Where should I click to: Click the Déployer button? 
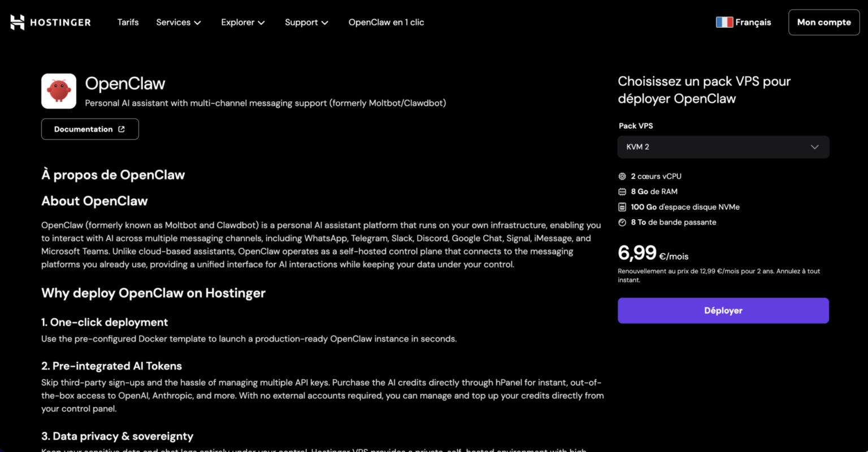tap(723, 311)
